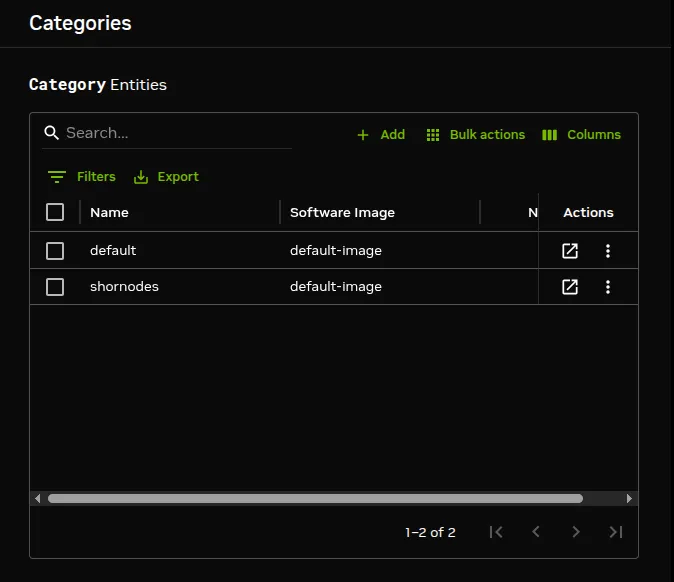This screenshot has width=674, height=582.
Task: Select the shornodes category checkbox
Action: point(55,287)
